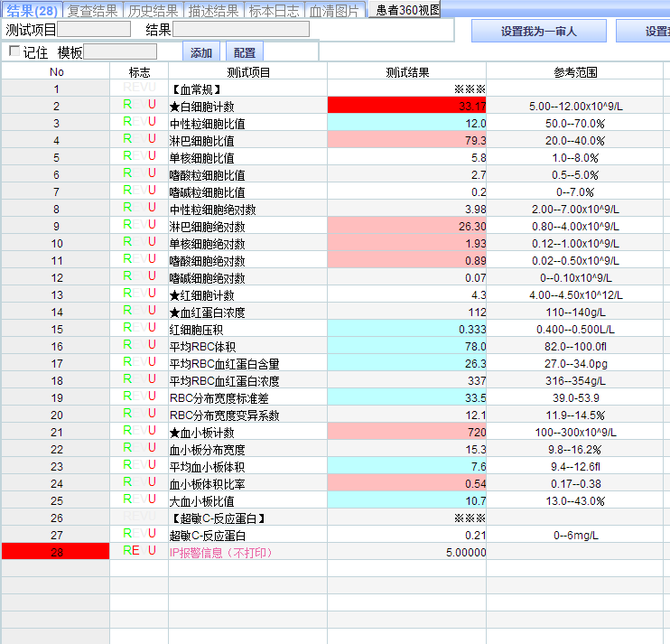Click the IP报警信息 (不打印) row label
This screenshot has height=644, width=670.
220,552
